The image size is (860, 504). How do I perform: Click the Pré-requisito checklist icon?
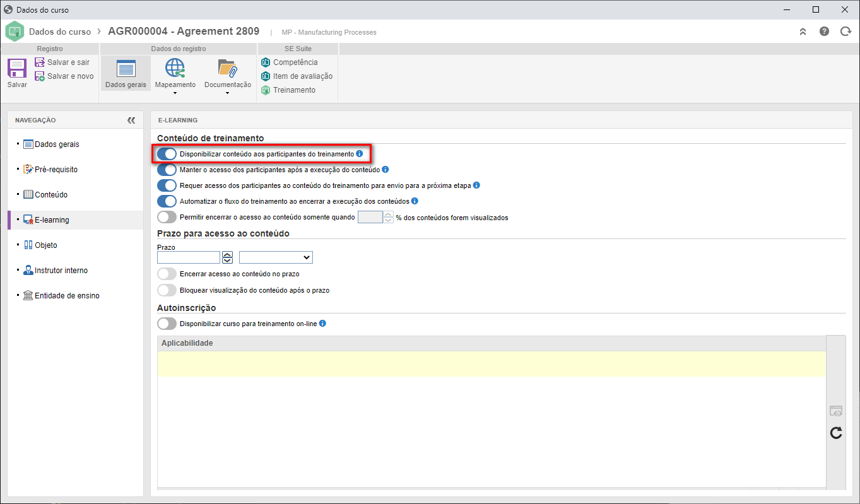[x=28, y=170]
